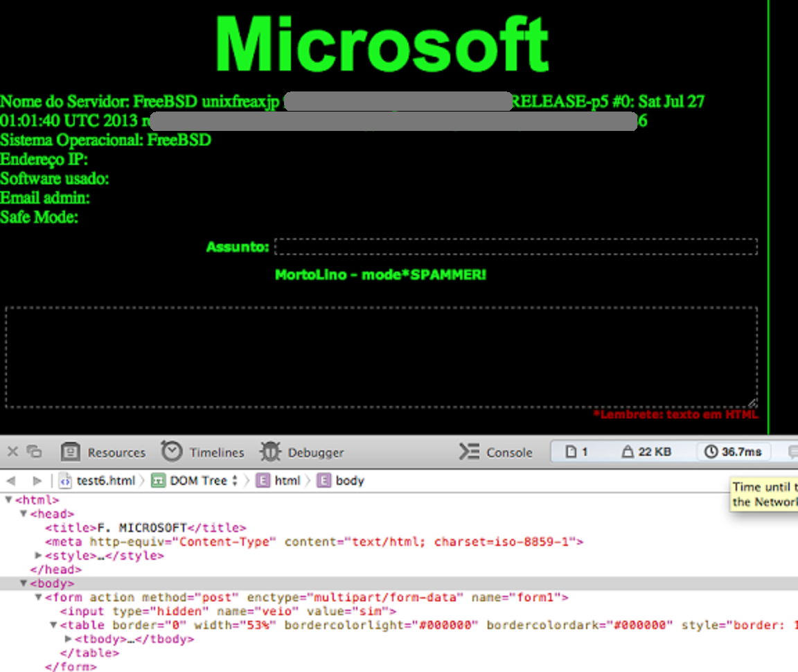Image resolution: width=798 pixels, height=672 pixels.
Task: Go back with the navigation arrow
Action: click(11, 481)
